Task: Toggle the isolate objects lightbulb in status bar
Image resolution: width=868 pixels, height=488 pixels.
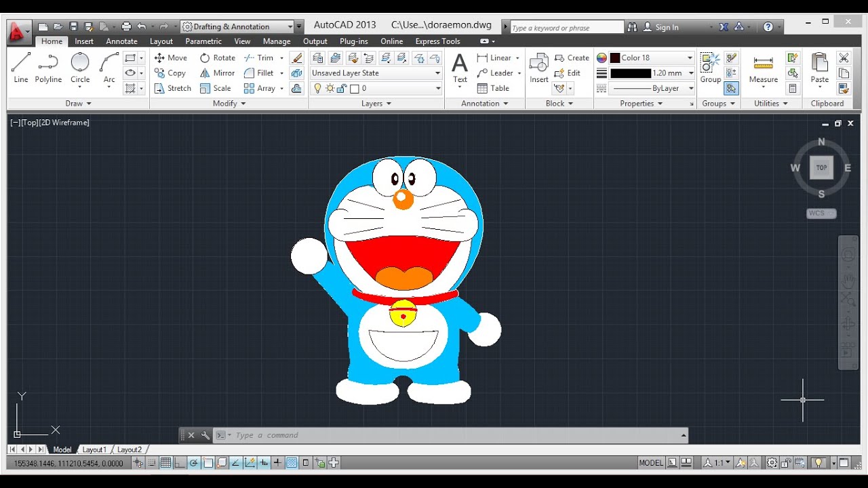Action: click(818, 463)
